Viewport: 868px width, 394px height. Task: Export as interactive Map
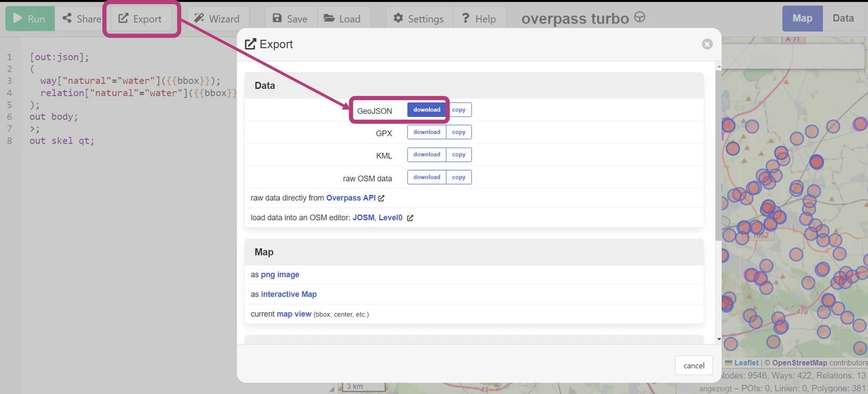289,294
